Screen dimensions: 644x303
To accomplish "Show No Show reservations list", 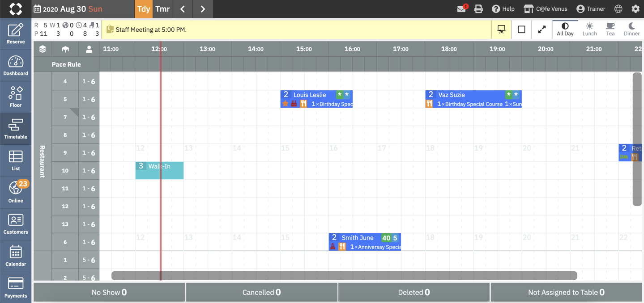I will (x=109, y=292).
